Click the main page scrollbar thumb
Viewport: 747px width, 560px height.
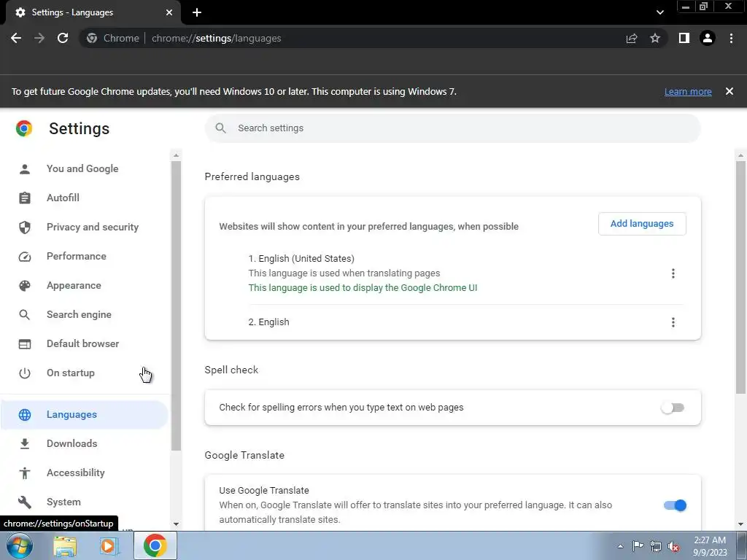740,277
